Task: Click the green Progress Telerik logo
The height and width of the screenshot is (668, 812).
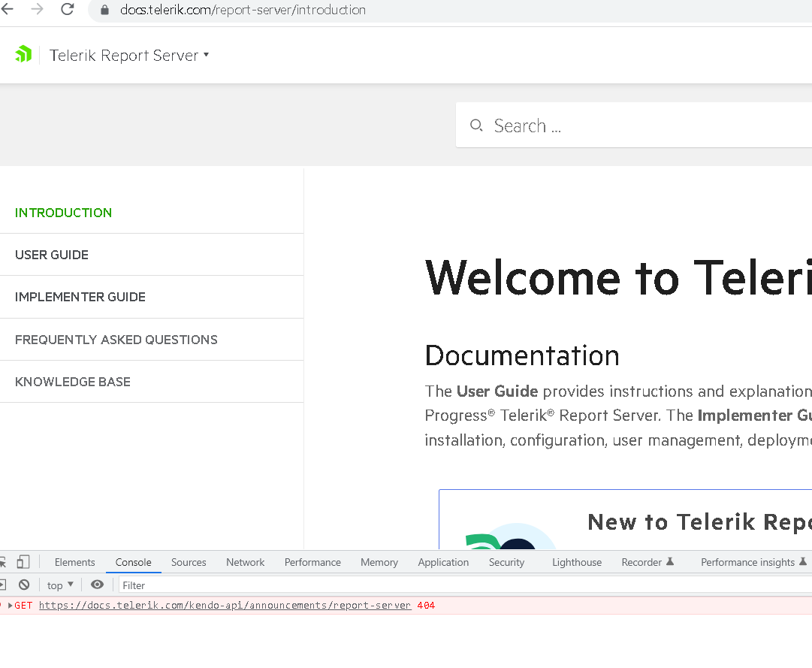Action: (23, 54)
